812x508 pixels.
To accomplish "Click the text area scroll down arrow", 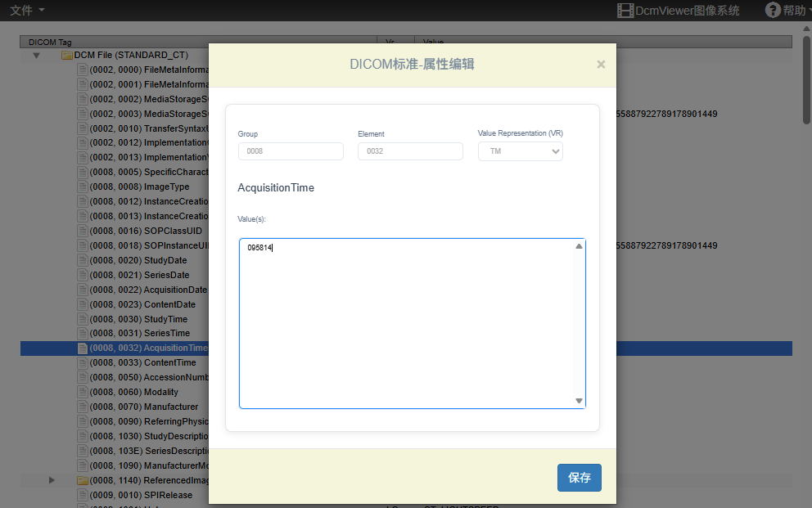I will point(579,401).
